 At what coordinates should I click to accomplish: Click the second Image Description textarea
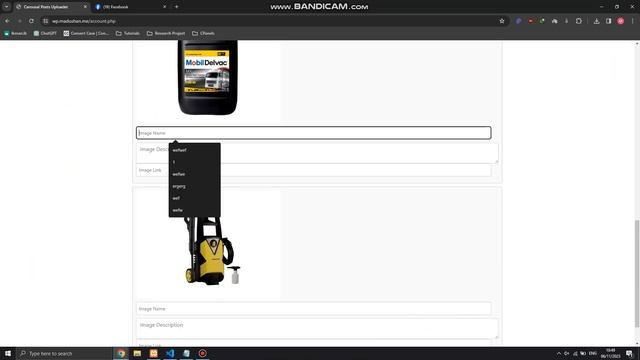[317, 329]
